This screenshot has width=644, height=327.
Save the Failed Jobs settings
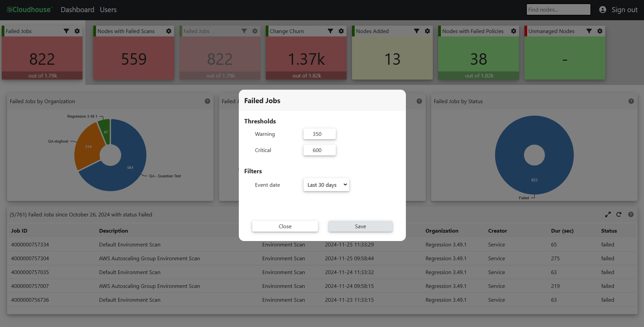[360, 226]
